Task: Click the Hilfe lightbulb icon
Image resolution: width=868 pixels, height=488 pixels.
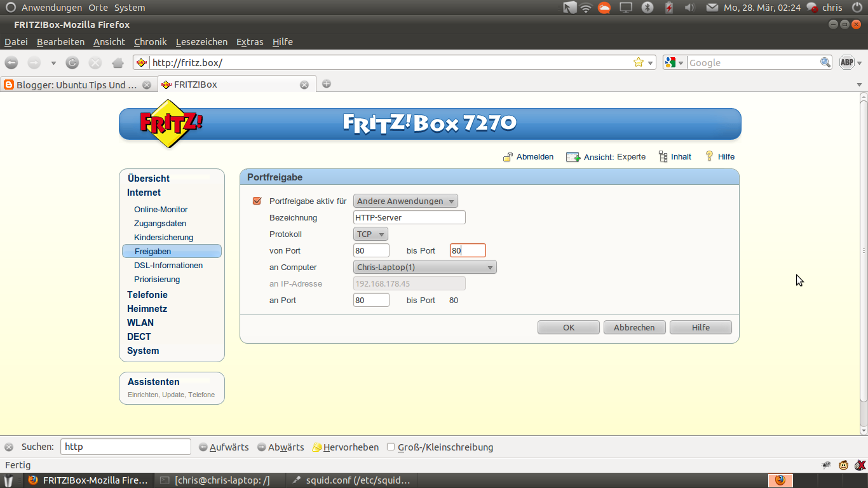Action: 709,156
